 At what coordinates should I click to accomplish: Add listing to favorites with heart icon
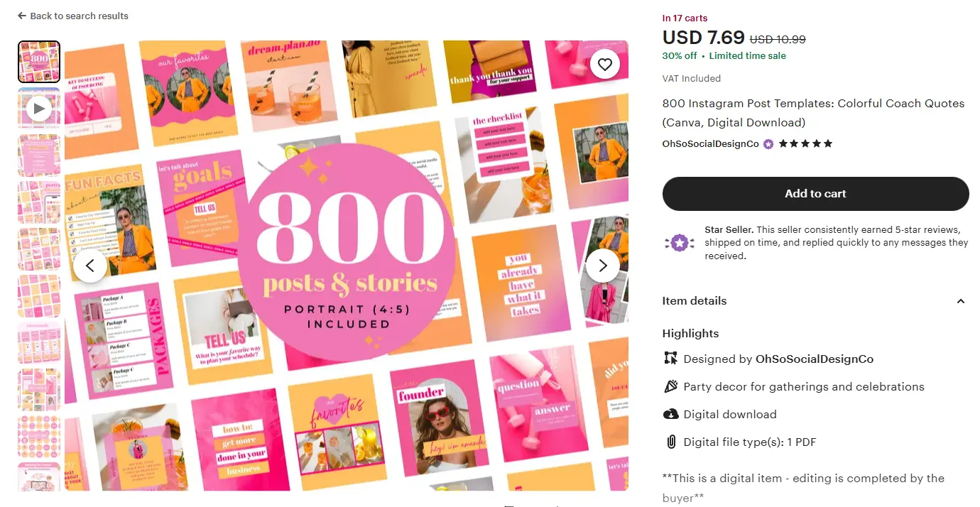[x=604, y=65]
